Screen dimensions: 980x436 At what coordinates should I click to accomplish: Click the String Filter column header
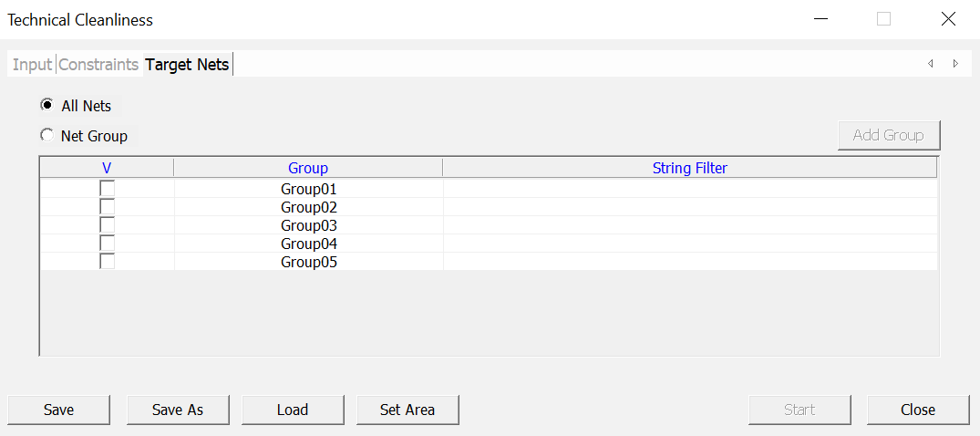point(690,168)
